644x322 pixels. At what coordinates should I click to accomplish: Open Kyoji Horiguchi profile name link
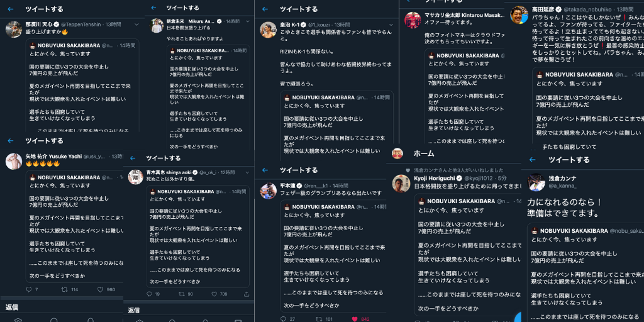438,178
